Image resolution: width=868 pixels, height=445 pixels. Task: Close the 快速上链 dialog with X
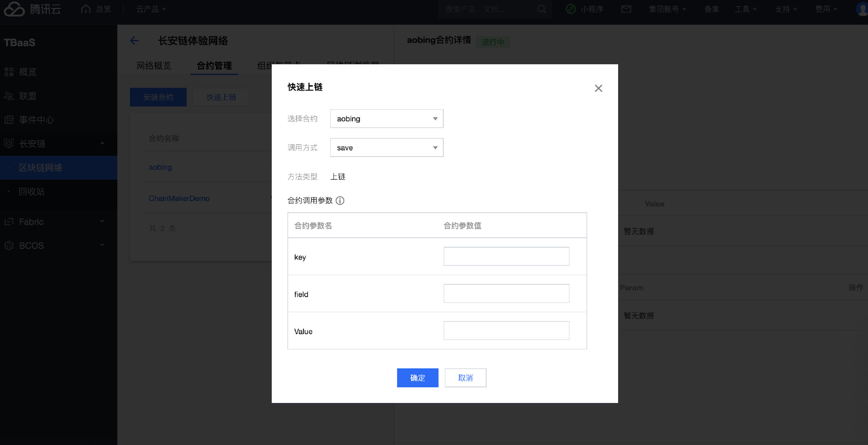[x=598, y=88]
